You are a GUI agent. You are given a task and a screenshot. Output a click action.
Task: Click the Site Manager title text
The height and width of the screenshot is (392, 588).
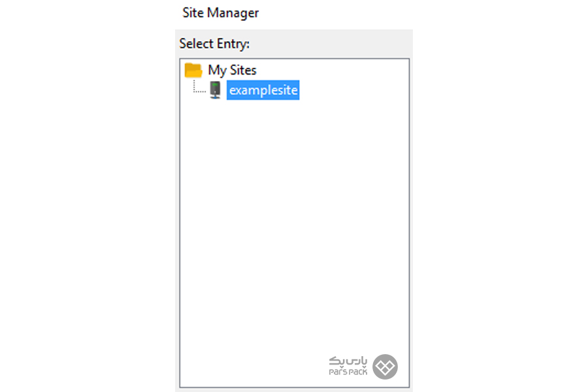click(221, 13)
